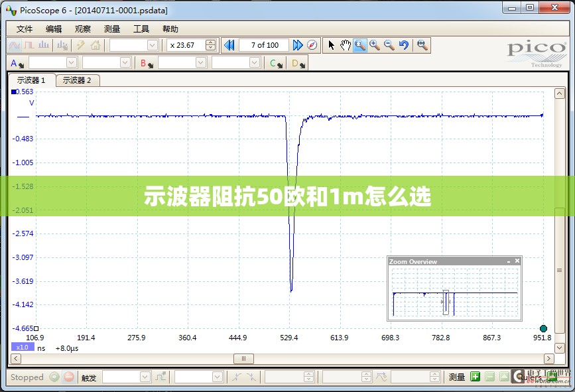Go to next waveform buffer
The image size is (575, 392).
[x=298, y=45]
